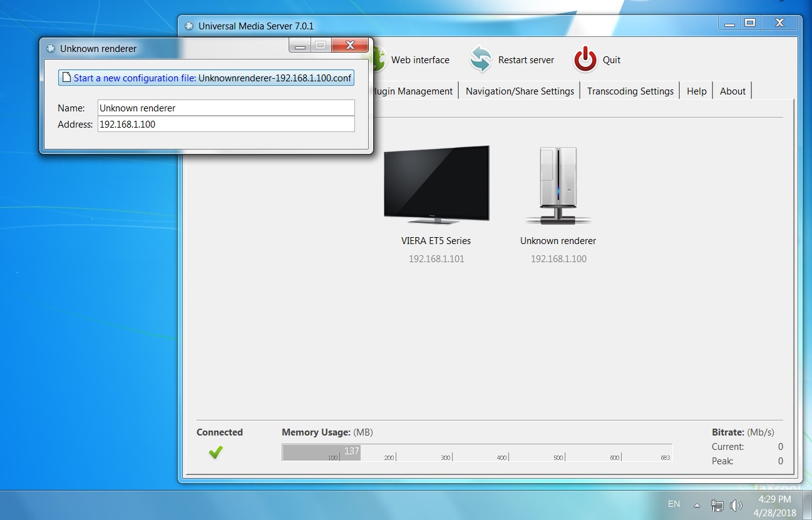The image size is (812, 520).
Task: Open the Help tab
Action: 696,91
